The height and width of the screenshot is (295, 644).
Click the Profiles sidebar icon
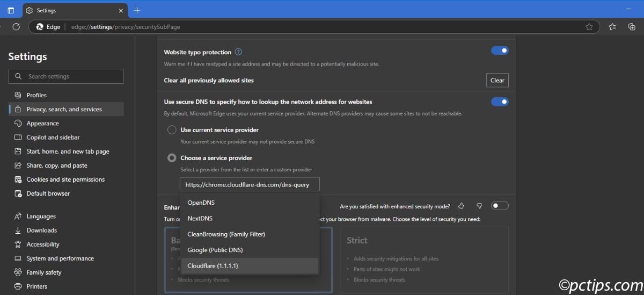click(x=18, y=95)
